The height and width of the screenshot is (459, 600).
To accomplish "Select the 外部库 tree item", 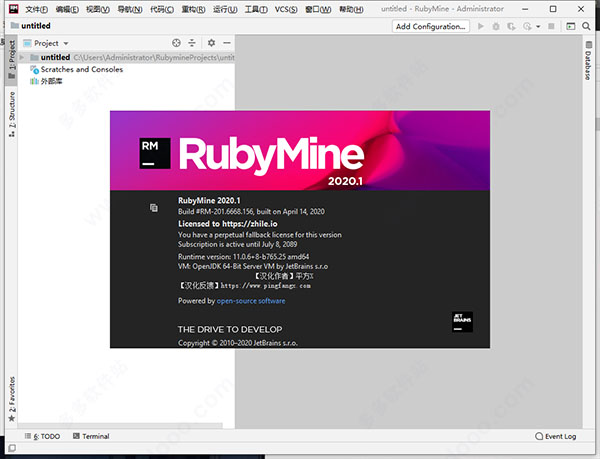I will [x=46, y=81].
